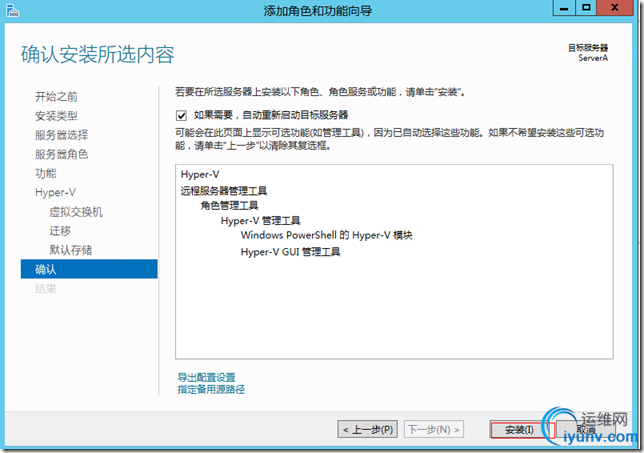
Task: Click ServerA target server label
Action: [593, 58]
